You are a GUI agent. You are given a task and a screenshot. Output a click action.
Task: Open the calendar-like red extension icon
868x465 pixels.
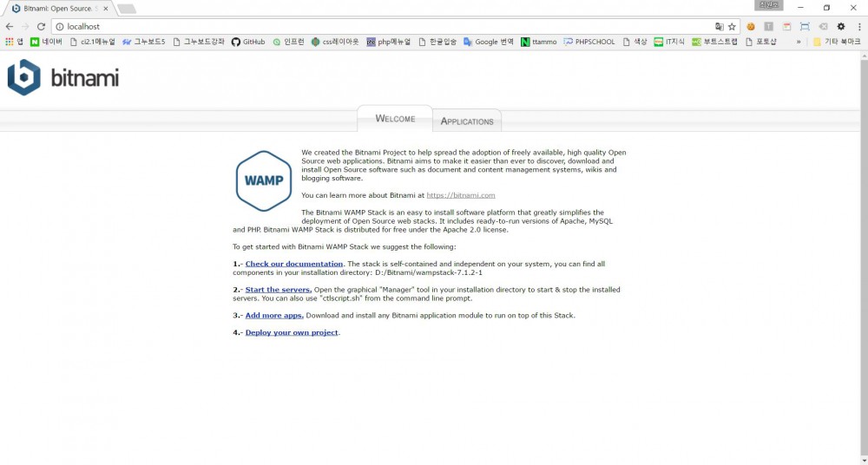[x=786, y=27]
